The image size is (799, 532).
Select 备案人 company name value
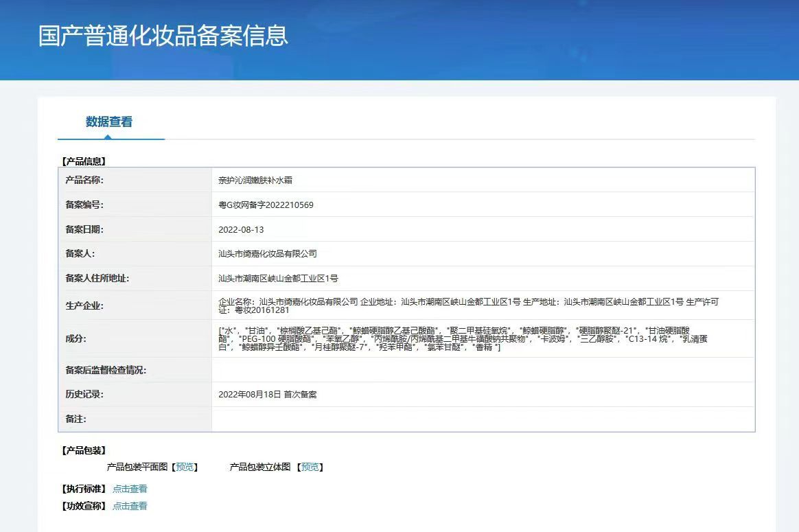pyautogui.click(x=268, y=254)
